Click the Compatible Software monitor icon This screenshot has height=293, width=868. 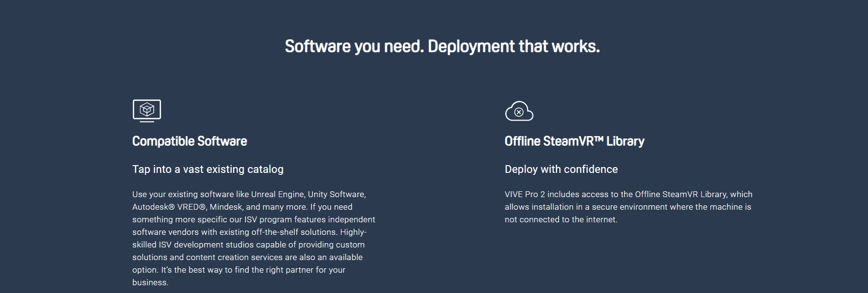point(146,110)
